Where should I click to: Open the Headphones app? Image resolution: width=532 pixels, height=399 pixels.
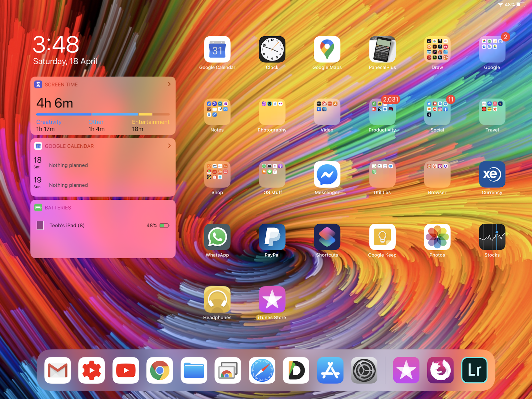[x=217, y=299]
